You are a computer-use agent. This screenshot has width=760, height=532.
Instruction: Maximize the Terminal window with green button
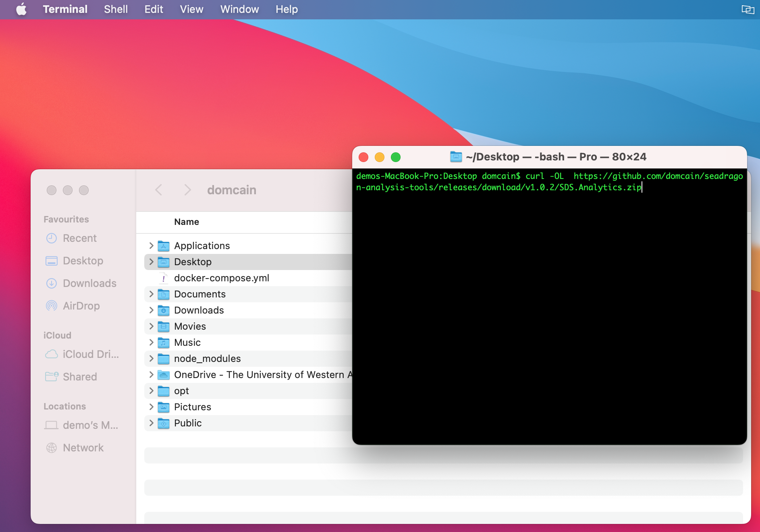[396, 157]
